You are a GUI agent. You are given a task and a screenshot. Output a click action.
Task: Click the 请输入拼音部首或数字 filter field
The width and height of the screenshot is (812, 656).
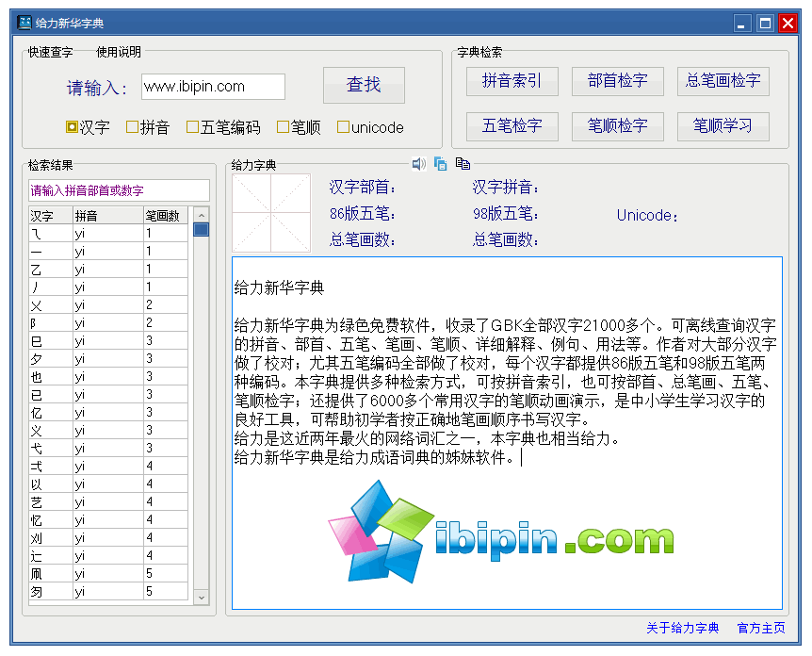119,190
